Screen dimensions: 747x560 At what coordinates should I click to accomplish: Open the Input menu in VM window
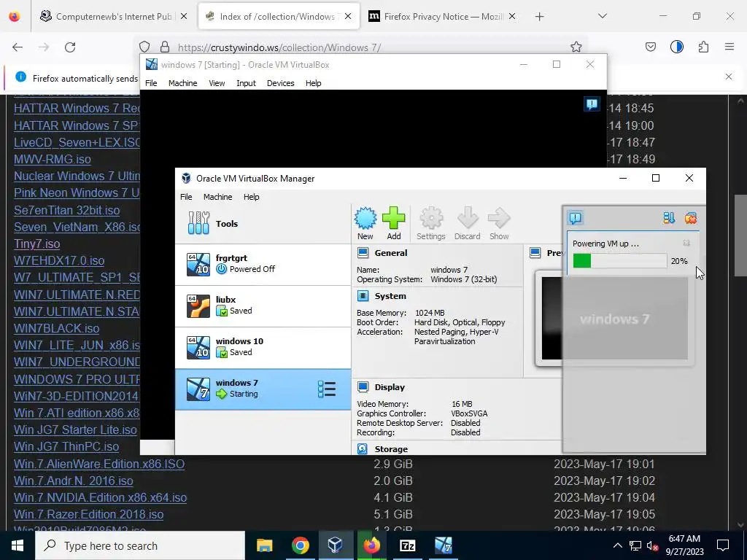pyautogui.click(x=247, y=83)
